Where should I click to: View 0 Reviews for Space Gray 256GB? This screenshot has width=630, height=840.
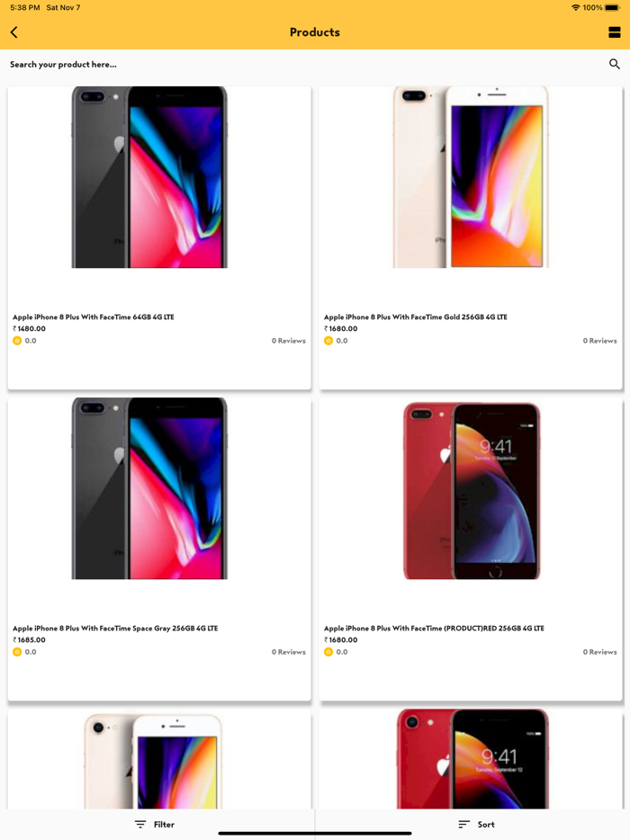289,652
